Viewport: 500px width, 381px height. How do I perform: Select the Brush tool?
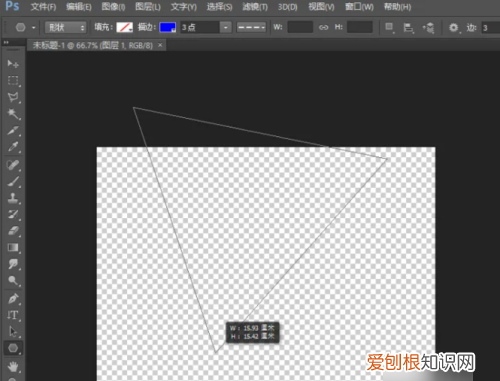click(x=13, y=182)
